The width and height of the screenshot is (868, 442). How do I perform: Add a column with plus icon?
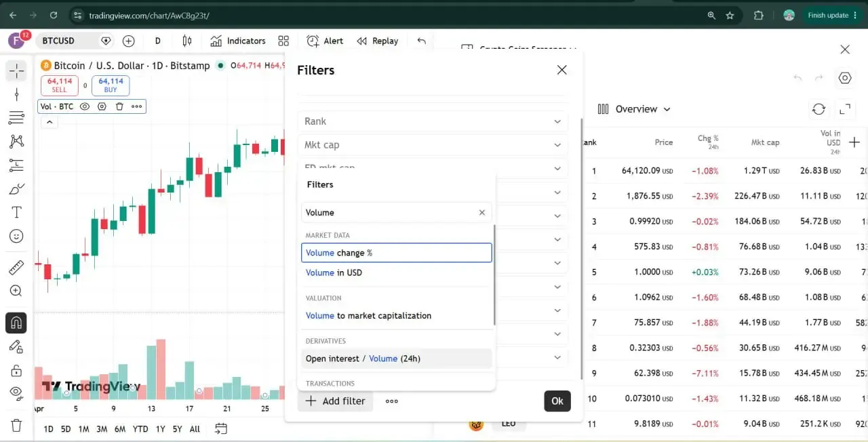854,142
